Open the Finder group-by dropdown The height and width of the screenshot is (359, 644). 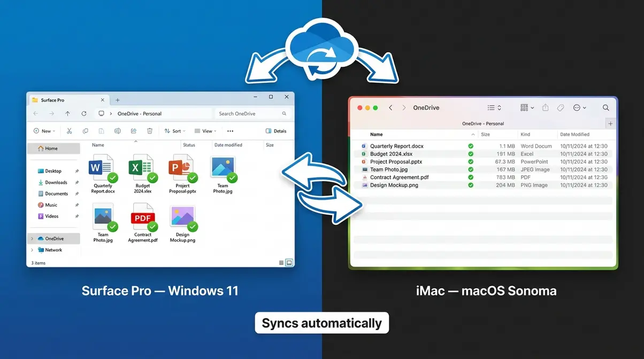tap(527, 108)
